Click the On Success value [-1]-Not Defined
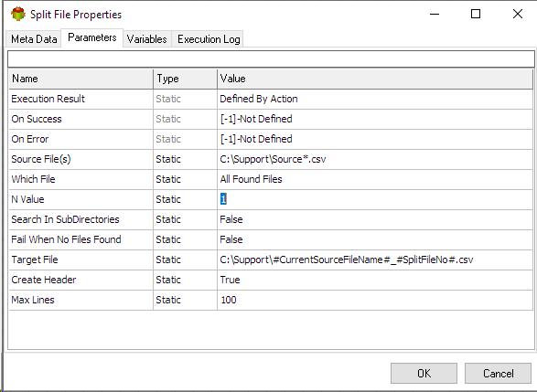 (x=375, y=119)
